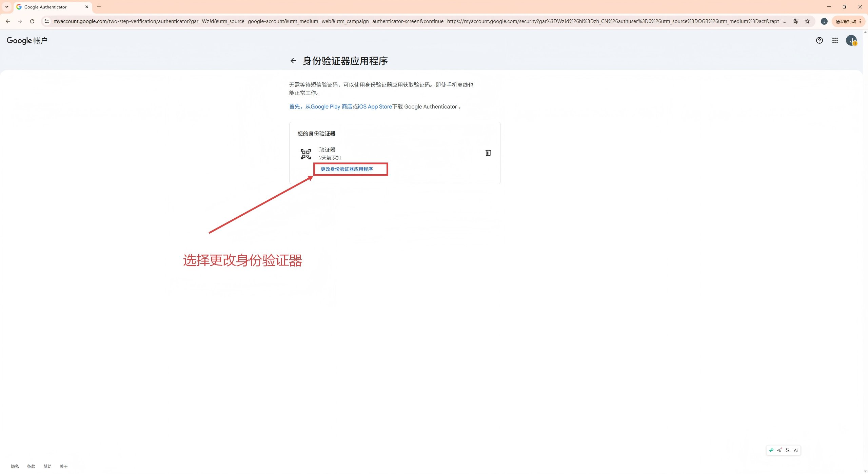Open the Google account avatar with warning badge
The image size is (868, 474).
tap(851, 40)
